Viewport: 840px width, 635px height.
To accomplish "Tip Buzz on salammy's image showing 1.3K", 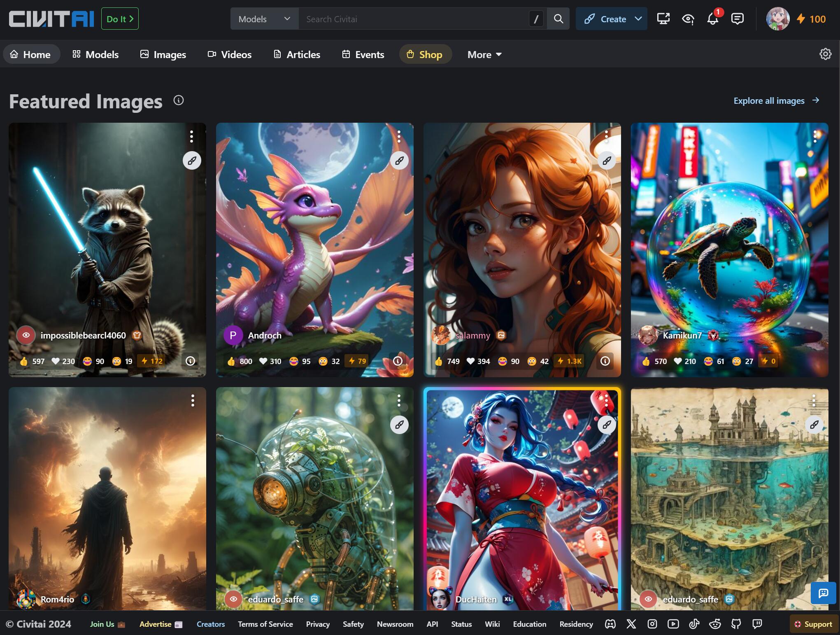I will (x=569, y=361).
